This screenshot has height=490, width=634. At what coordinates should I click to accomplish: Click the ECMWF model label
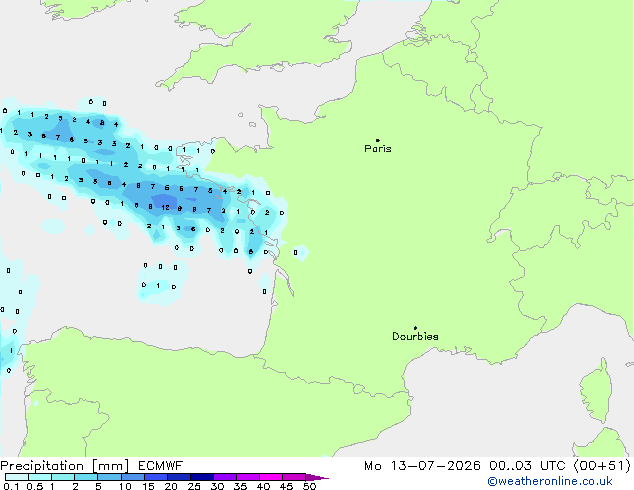[161, 466]
